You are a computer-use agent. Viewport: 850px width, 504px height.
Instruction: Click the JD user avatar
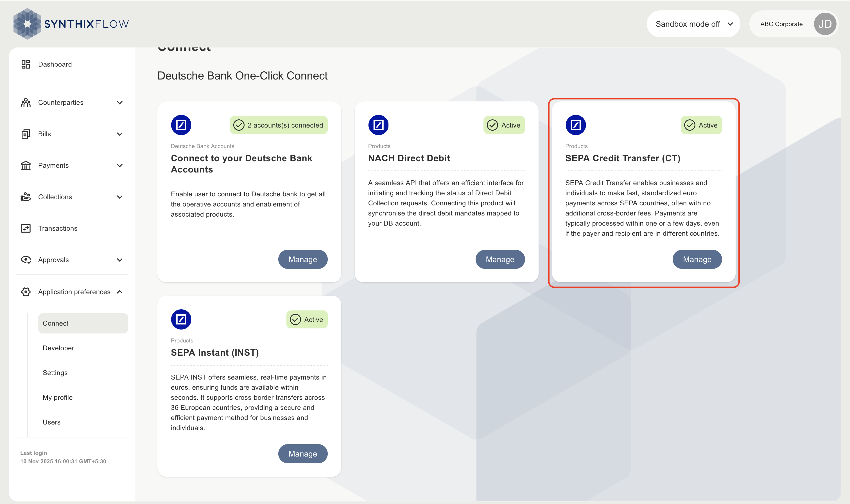825,24
